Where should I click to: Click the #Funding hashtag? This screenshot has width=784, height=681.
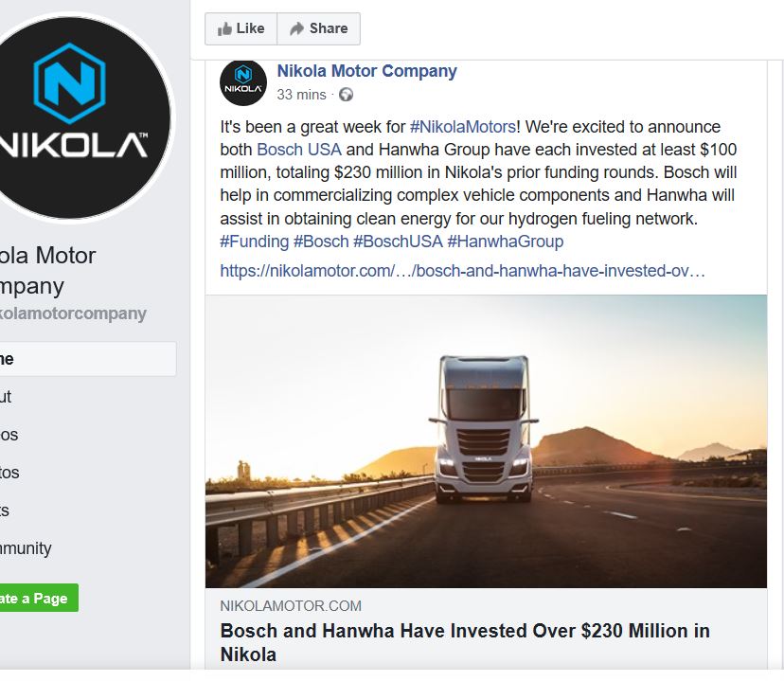254,242
